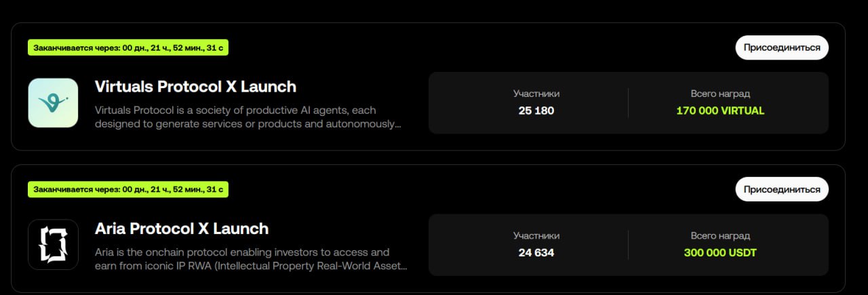Viewport: 868px width, 295px height.
Task: Open the Aria Protocol X Launch title
Action: click(182, 229)
